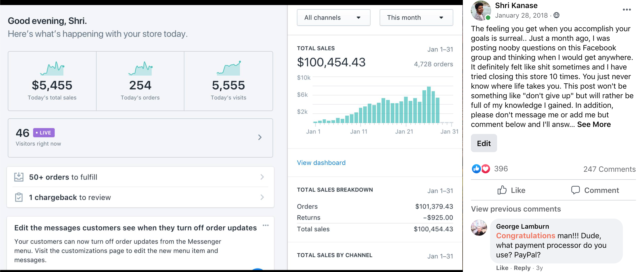644x272 pixels.
Task: Click the post date January 28, 2018
Action: click(x=521, y=15)
